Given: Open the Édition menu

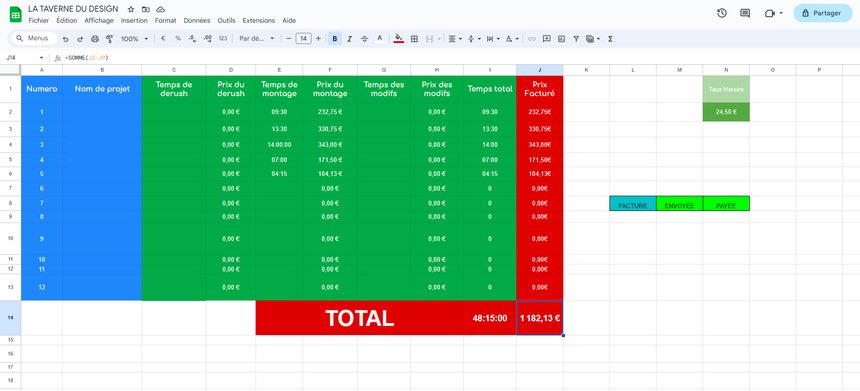Looking at the screenshot, I should 66,20.
